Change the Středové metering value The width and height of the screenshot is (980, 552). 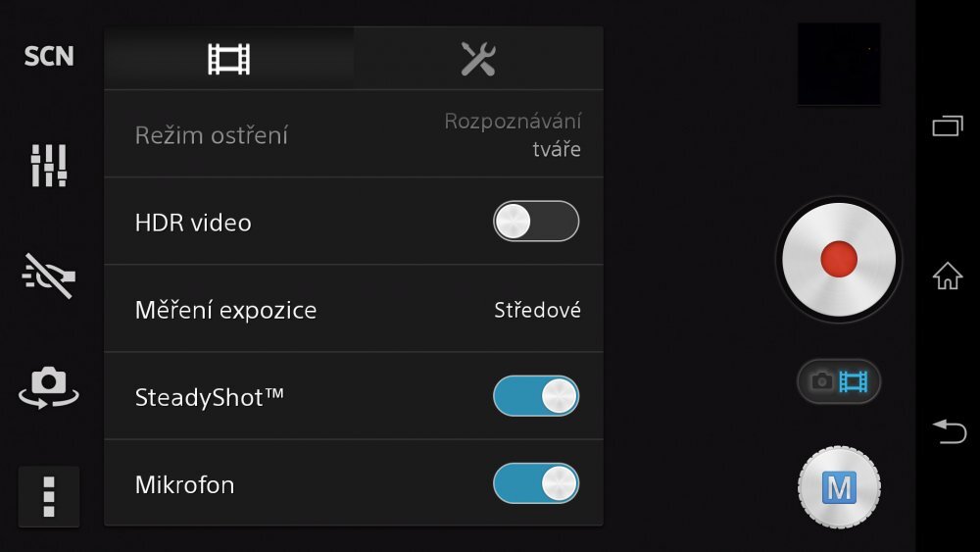[537, 311]
